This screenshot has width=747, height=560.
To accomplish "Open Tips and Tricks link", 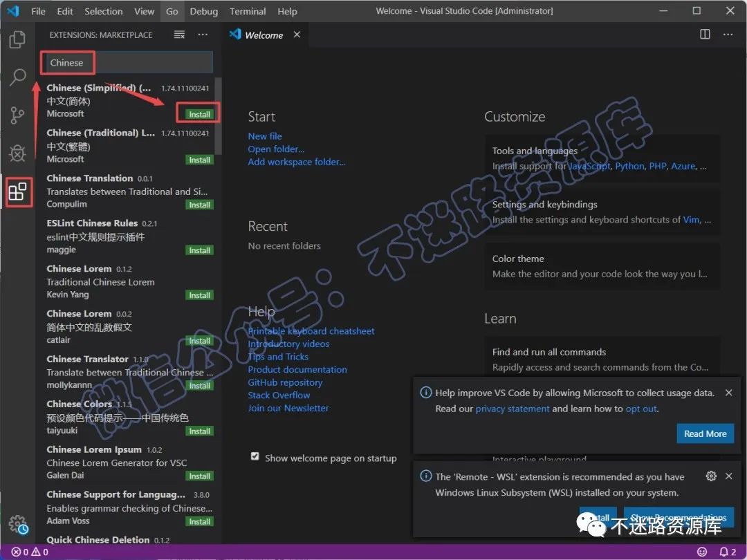I will (278, 357).
